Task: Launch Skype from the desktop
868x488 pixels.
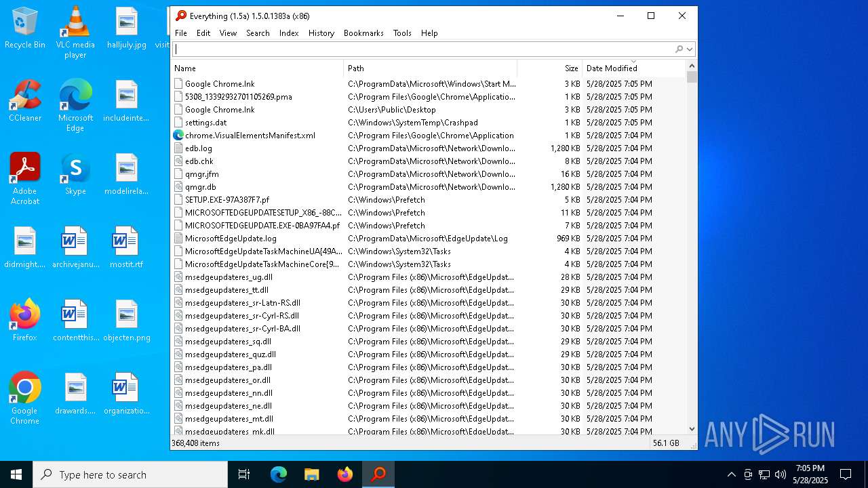Action: coord(75,174)
